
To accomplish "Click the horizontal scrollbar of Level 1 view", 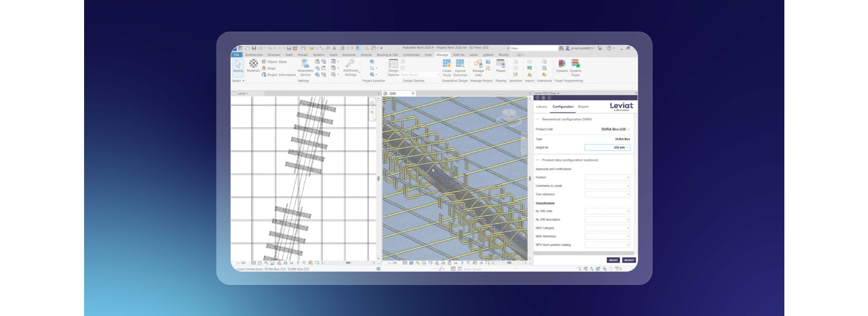I will [x=348, y=263].
